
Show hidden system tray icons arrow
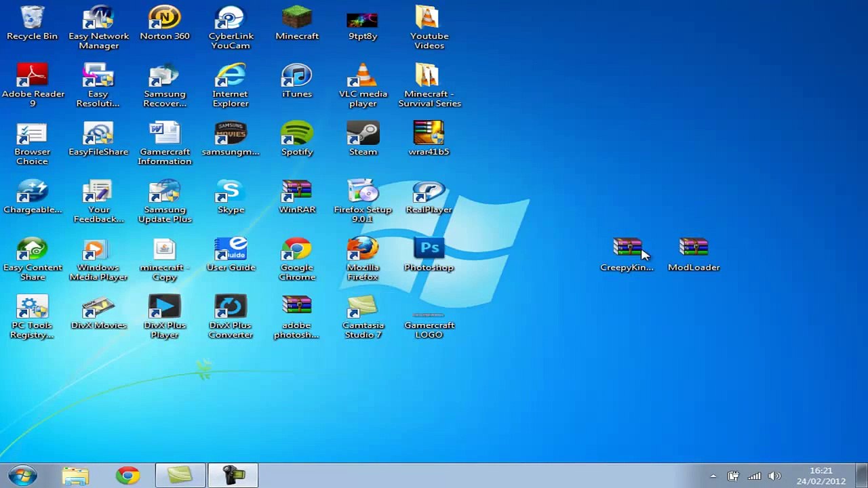pos(713,476)
